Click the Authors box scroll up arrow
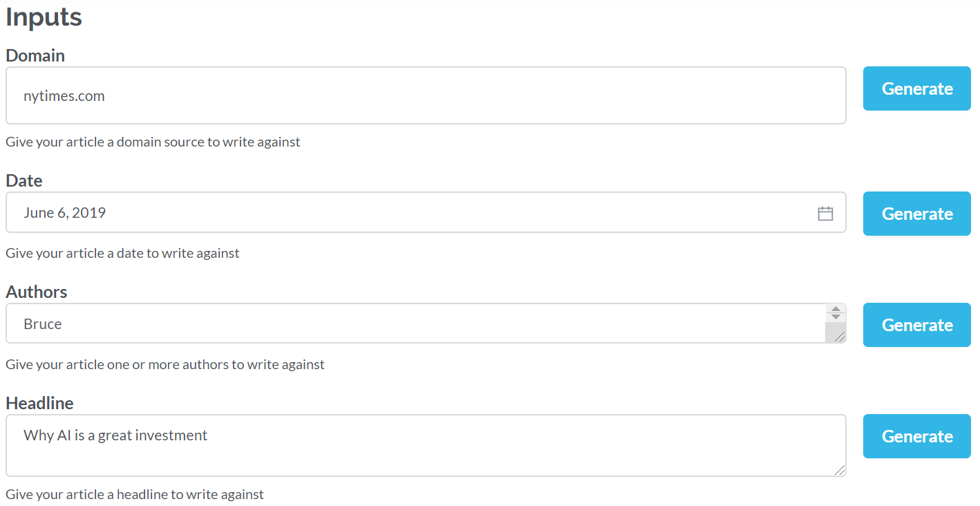Image resolution: width=980 pixels, height=506 pixels. pyautogui.click(x=836, y=310)
